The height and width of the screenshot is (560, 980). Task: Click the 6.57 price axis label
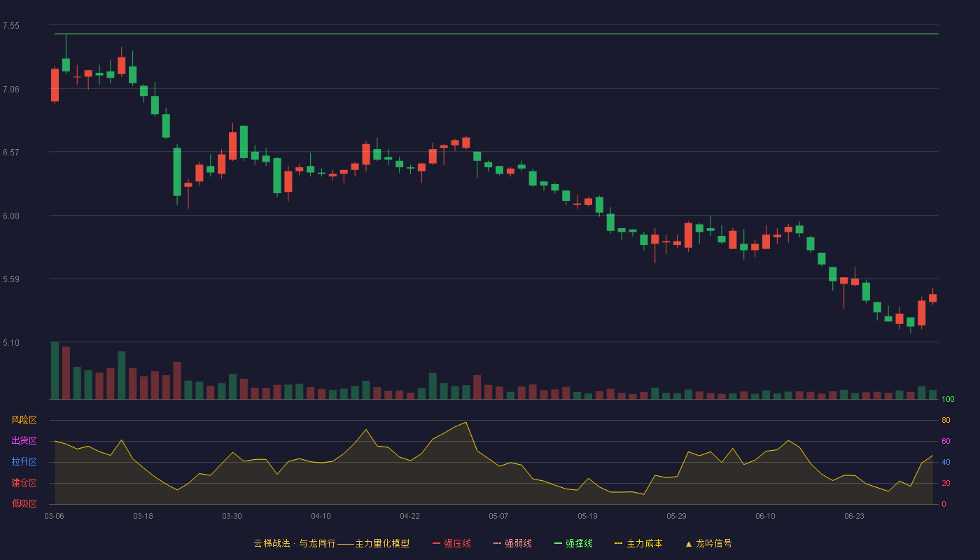(x=11, y=153)
